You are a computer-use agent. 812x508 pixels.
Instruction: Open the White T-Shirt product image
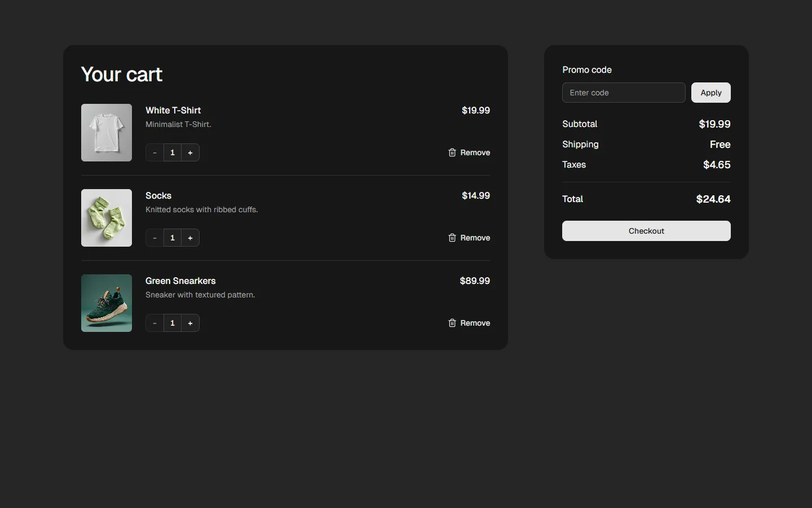[107, 133]
